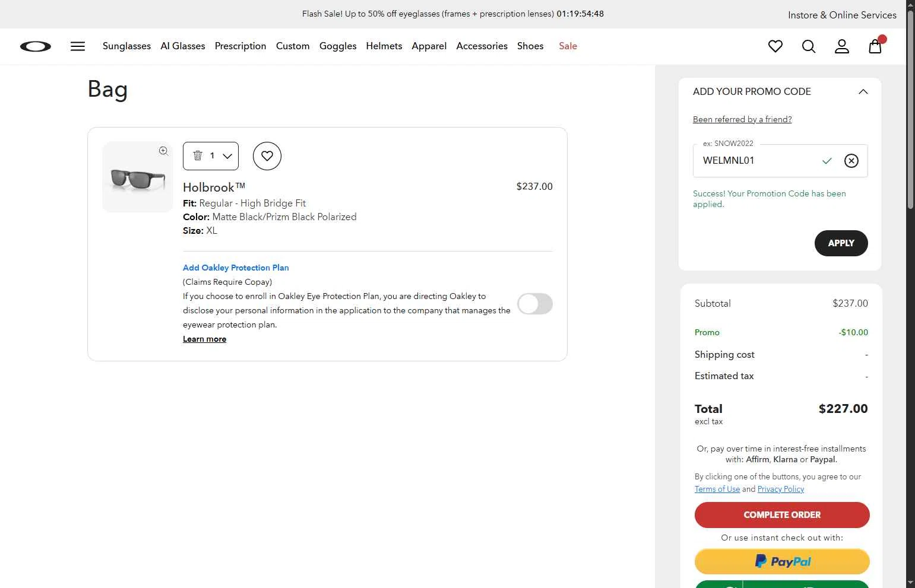The image size is (915, 588).
Task: Clear the promo code with X icon
Action: (x=851, y=161)
